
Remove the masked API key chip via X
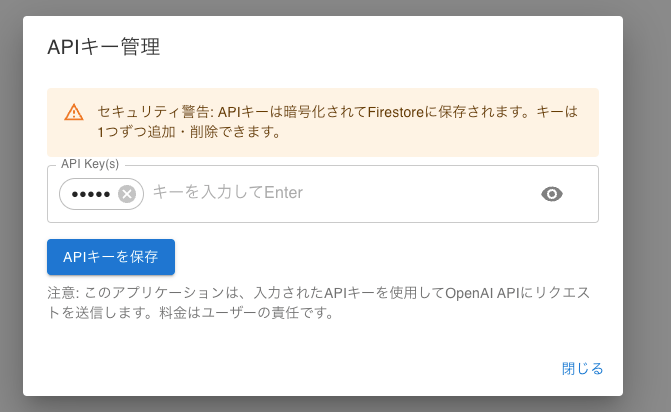coord(127,194)
